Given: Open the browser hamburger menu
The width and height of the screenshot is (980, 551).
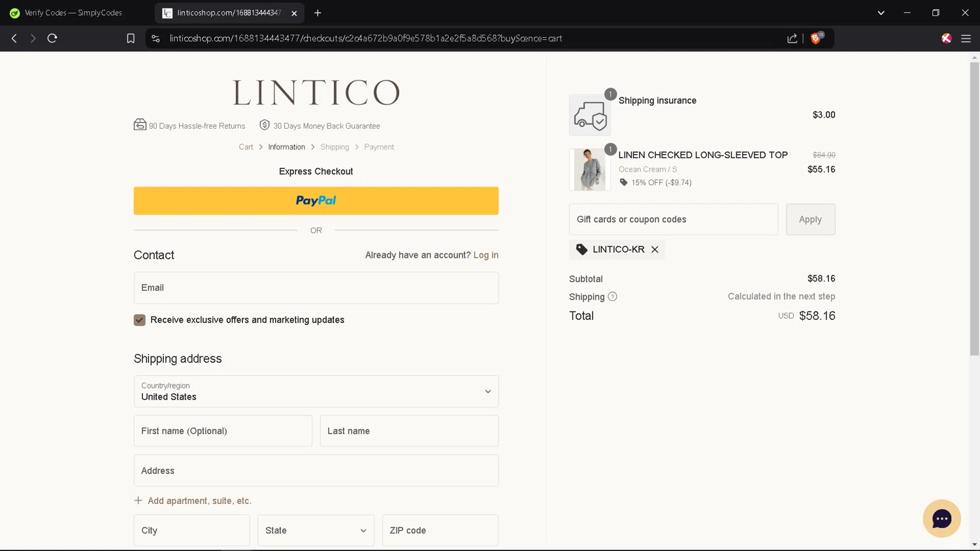Looking at the screenshot, I should coord(966,39).
